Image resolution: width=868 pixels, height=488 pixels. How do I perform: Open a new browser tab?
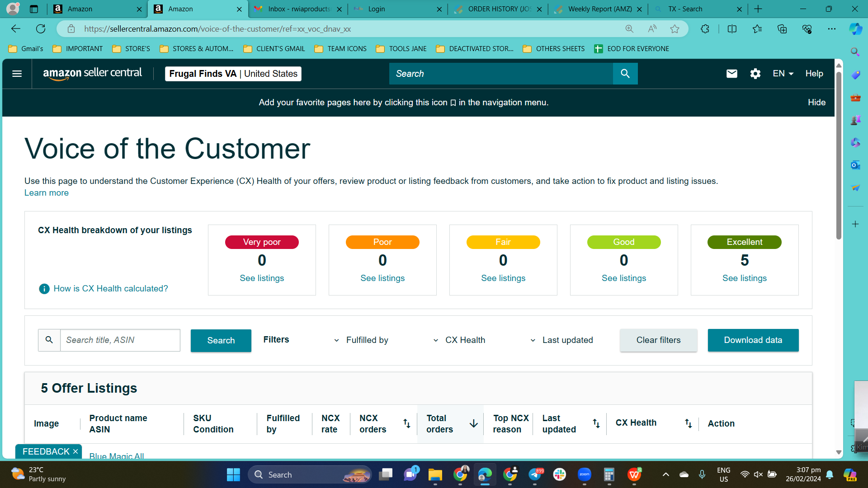pos(758,9)
